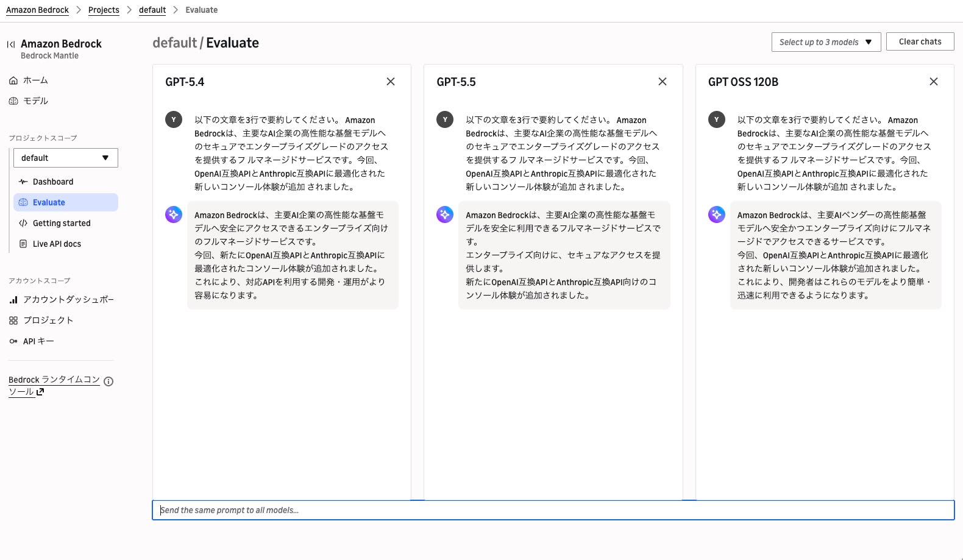Open the ホーム page
The height and width of the screenshot is (560, 963).
[x=35, y=80]
